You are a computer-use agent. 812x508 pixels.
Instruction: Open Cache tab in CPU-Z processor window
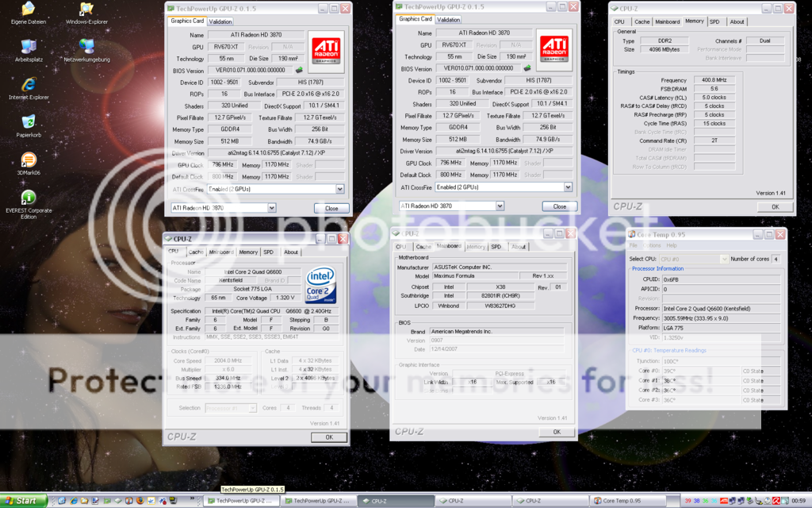click(196, 252)
